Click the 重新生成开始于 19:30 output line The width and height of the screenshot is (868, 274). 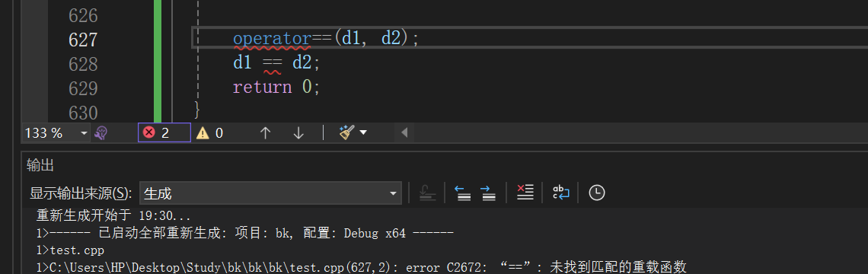point(113,216)
